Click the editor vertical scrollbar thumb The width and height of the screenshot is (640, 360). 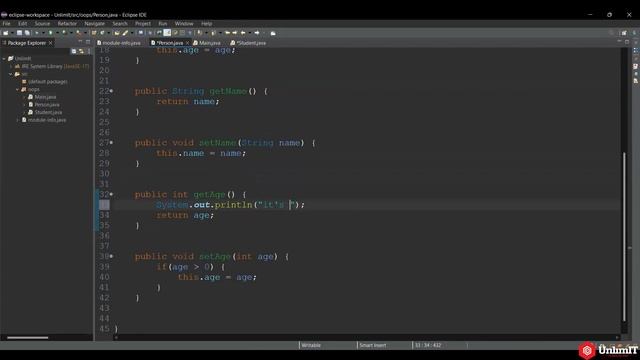624,237
